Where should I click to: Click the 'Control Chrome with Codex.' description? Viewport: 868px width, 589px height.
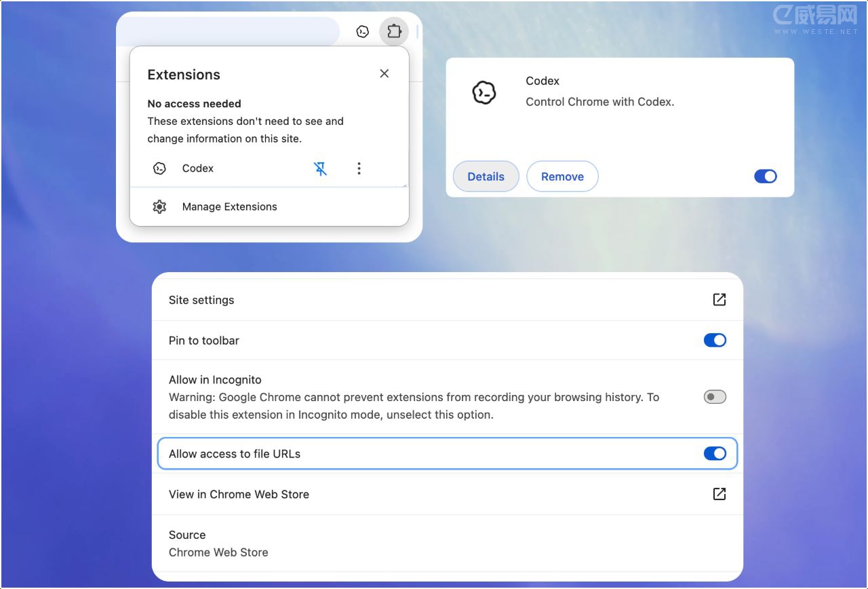point(600,102)
